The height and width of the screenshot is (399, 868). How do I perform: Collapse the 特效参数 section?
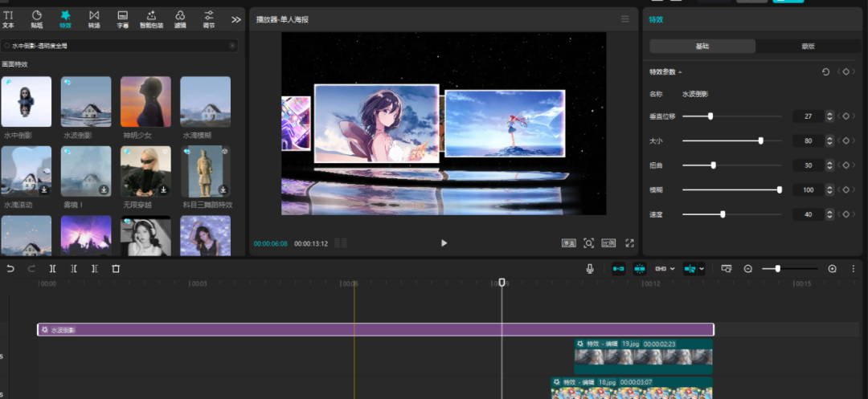click(x=681, y=72)
